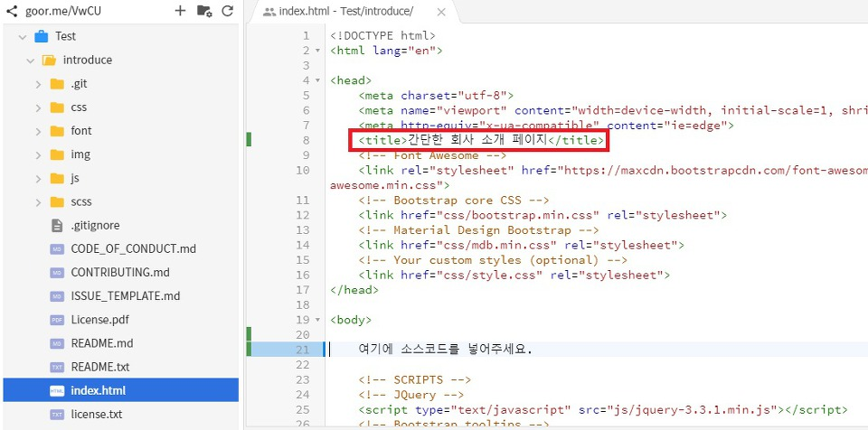
Task: Click the TXT icon for license.txt
Action: 57,415
